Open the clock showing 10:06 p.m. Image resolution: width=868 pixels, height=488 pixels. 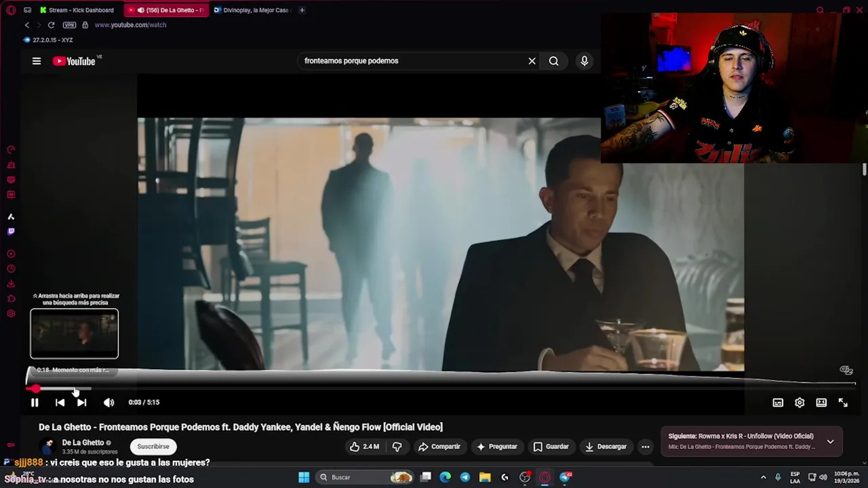(846, 477)
